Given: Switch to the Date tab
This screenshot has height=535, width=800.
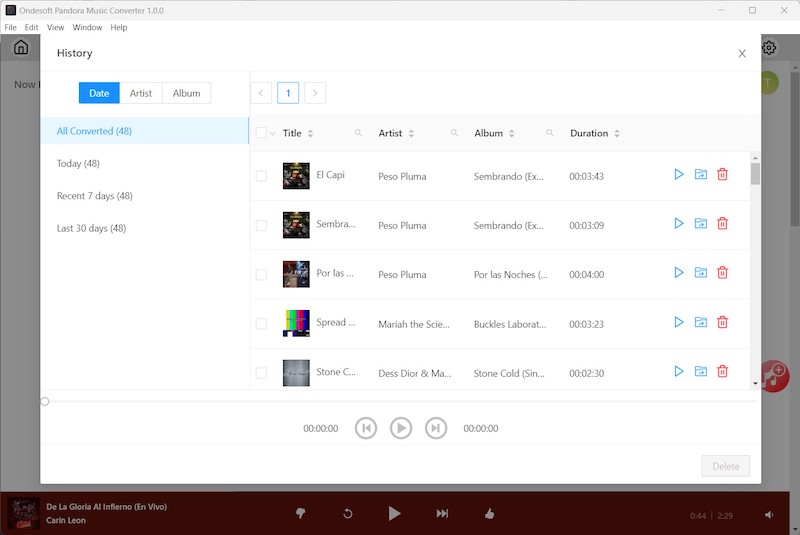Looking at the screenshot, I should click(99, 93).
